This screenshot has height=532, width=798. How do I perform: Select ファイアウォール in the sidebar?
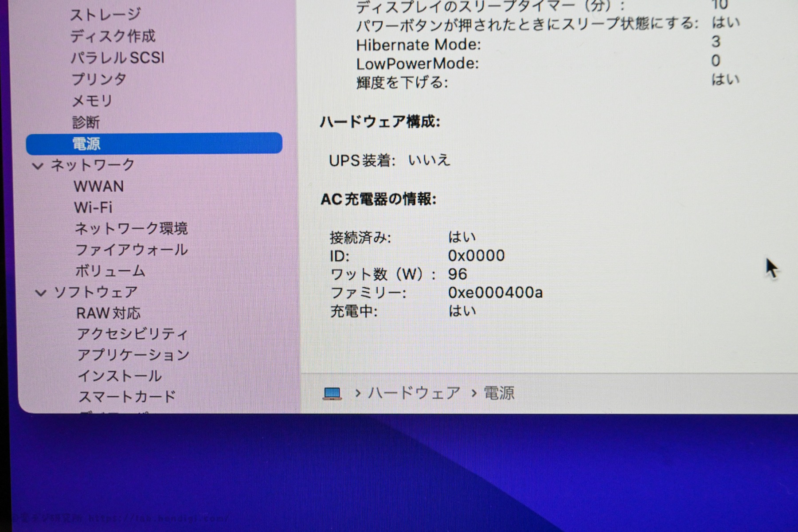click(132, 250)
